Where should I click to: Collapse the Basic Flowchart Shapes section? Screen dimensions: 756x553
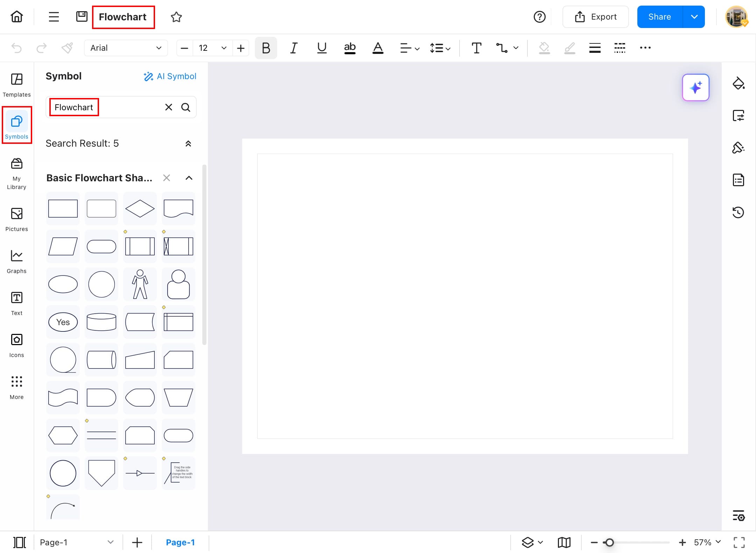click(189, 178)
